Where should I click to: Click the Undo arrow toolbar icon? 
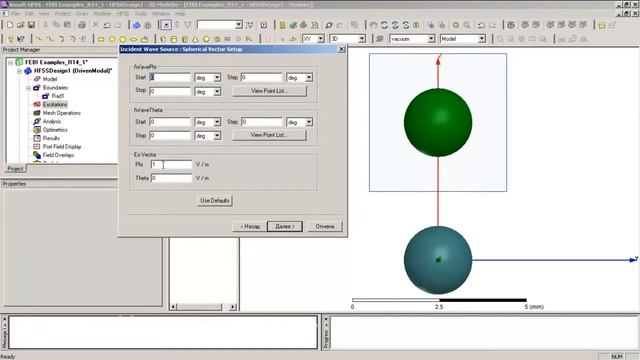tap(107, 25)
